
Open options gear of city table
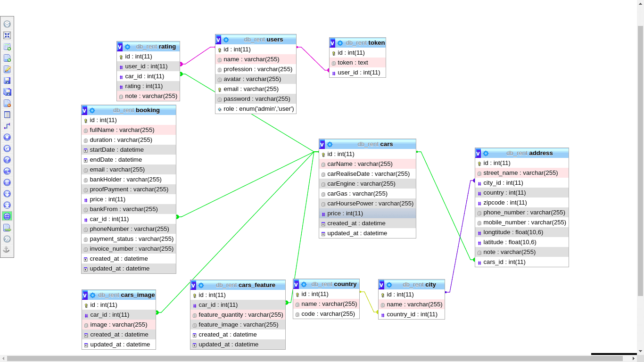point(389,285)
